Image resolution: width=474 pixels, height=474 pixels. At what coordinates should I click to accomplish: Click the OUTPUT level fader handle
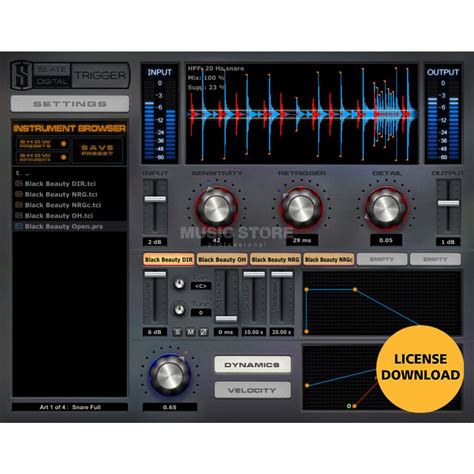tap(448, 203)
